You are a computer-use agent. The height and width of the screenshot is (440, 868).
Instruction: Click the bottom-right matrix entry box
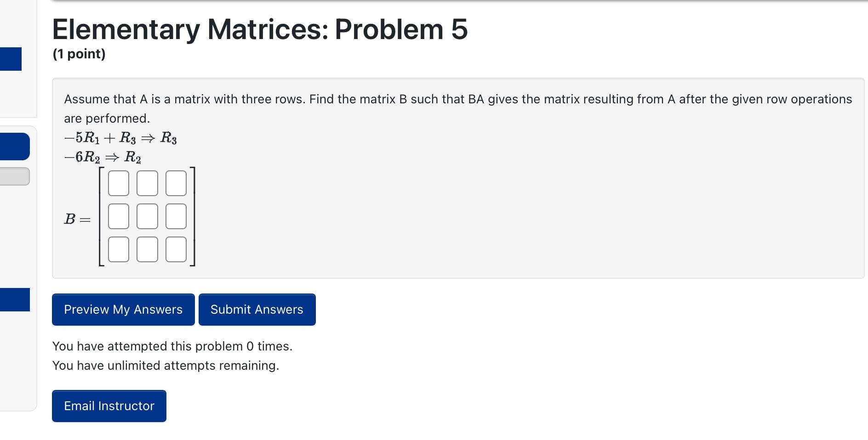[175, 249]
